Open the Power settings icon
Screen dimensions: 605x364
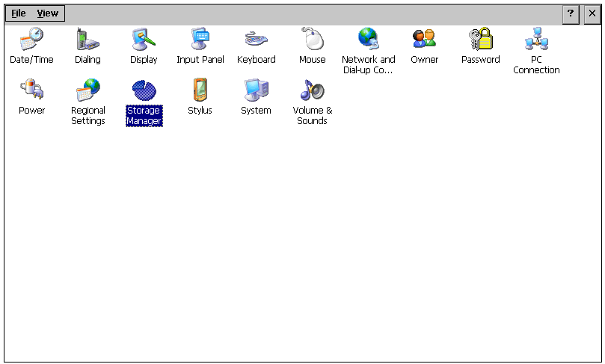31,90
